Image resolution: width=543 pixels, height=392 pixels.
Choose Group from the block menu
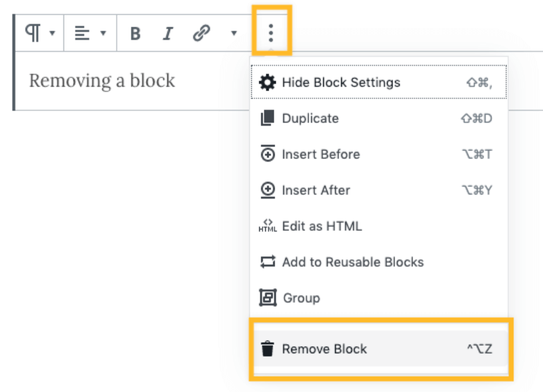point(379,298)
